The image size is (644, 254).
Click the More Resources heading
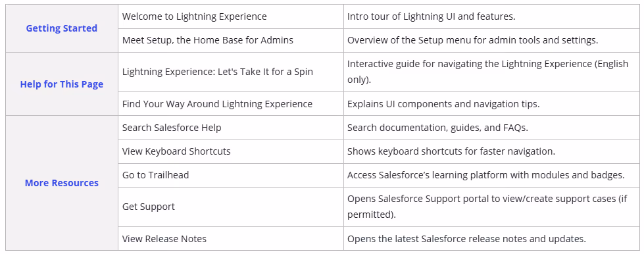62,183
